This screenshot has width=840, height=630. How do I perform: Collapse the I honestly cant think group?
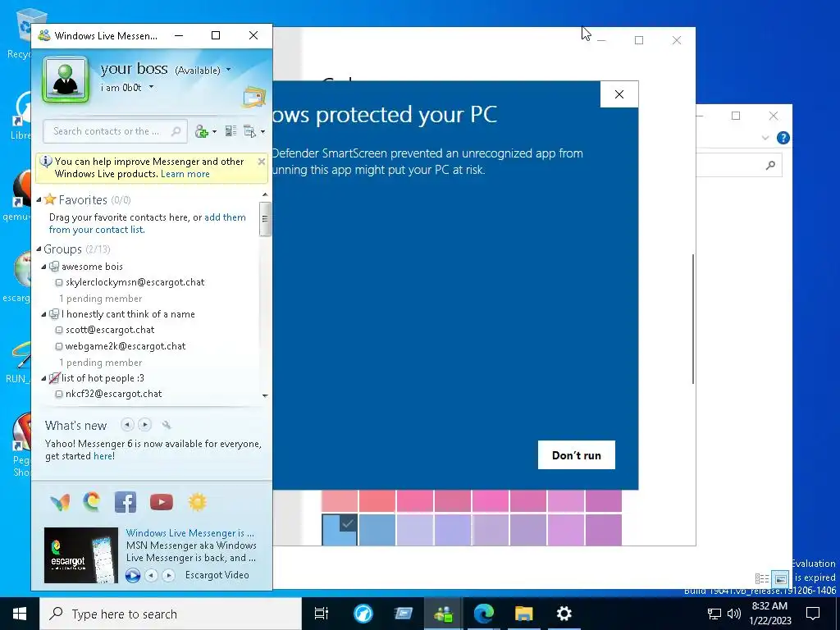click(x=44, y=314)
